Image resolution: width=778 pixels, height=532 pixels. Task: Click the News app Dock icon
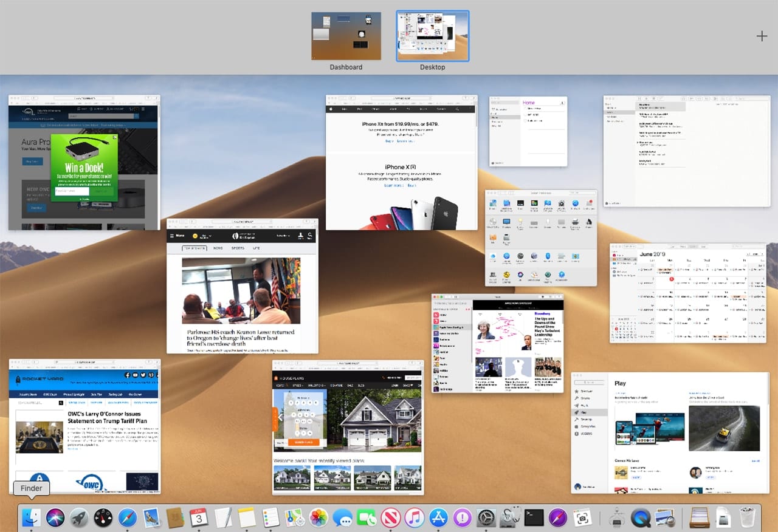[x=390, y=517]
